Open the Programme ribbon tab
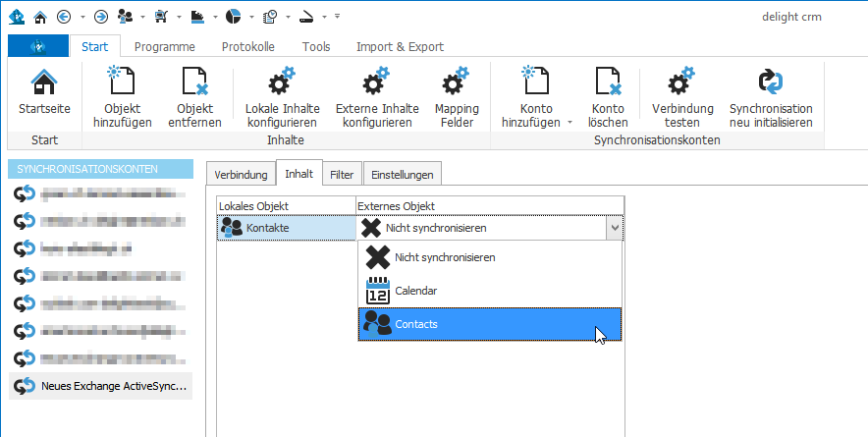 pyautogui.click(x=164, y=47)
